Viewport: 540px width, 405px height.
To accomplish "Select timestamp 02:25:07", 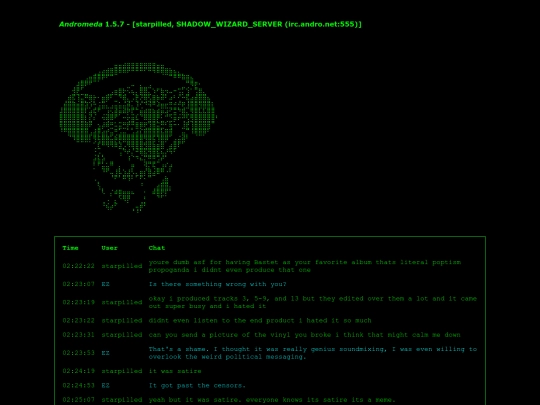I will [x=79, y=400].
